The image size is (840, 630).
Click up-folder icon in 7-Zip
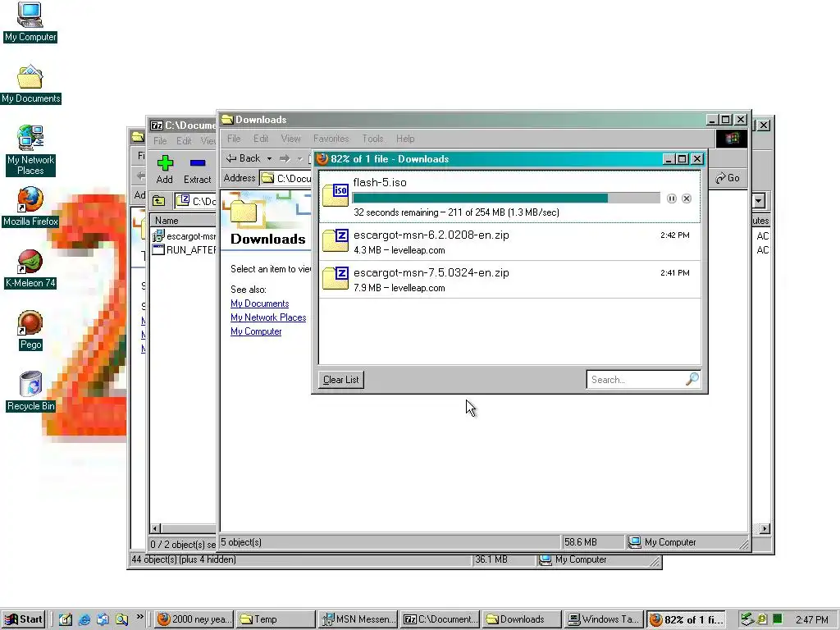click(159, 201)
